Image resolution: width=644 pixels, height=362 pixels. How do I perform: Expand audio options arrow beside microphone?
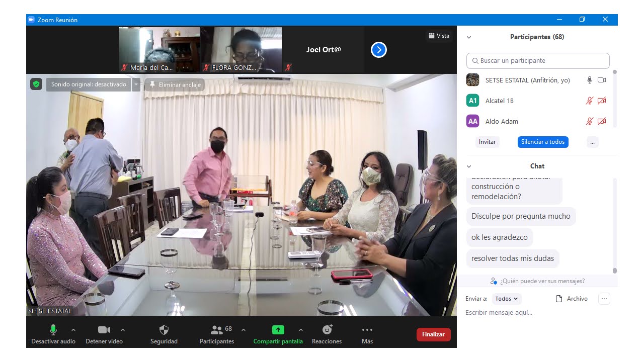point(73,330)
